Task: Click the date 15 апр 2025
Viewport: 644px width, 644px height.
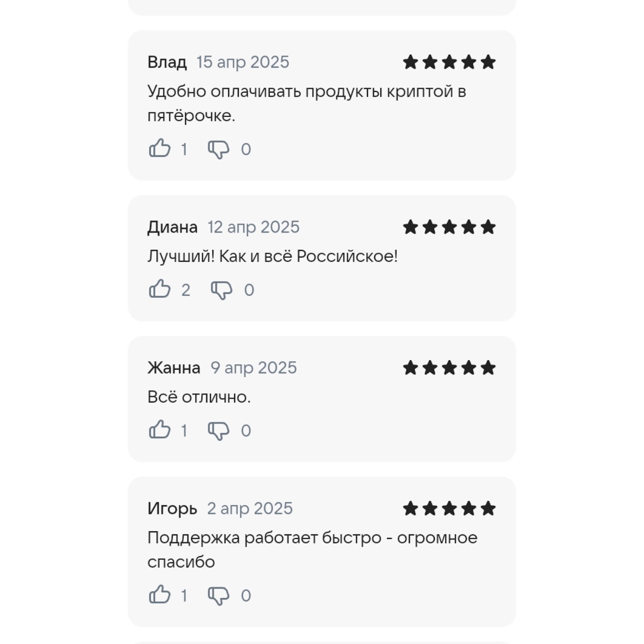Action: [x=243, y=62]
